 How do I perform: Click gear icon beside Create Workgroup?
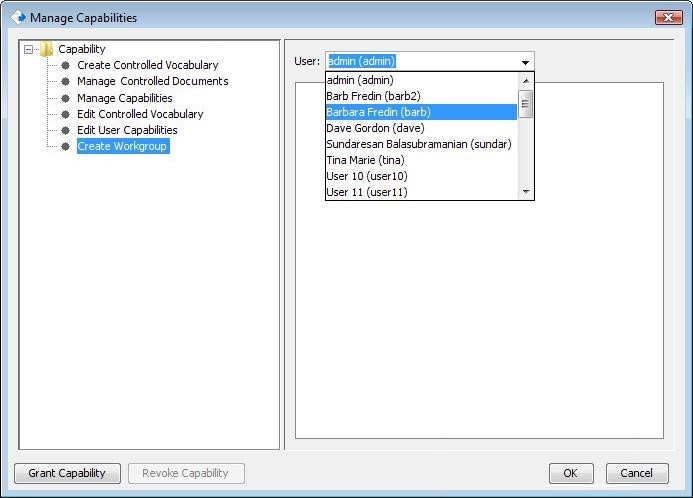66,146
